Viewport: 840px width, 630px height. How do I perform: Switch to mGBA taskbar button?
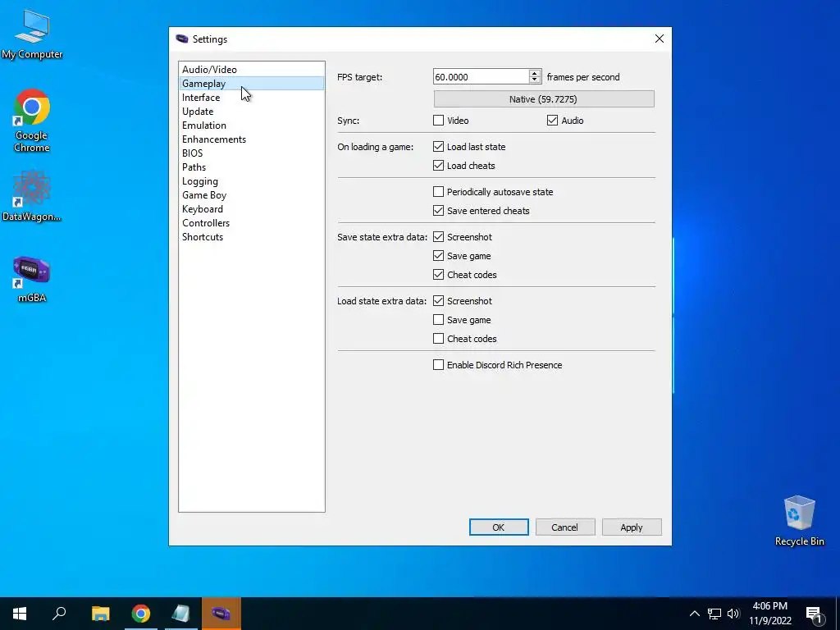(221, 614)
